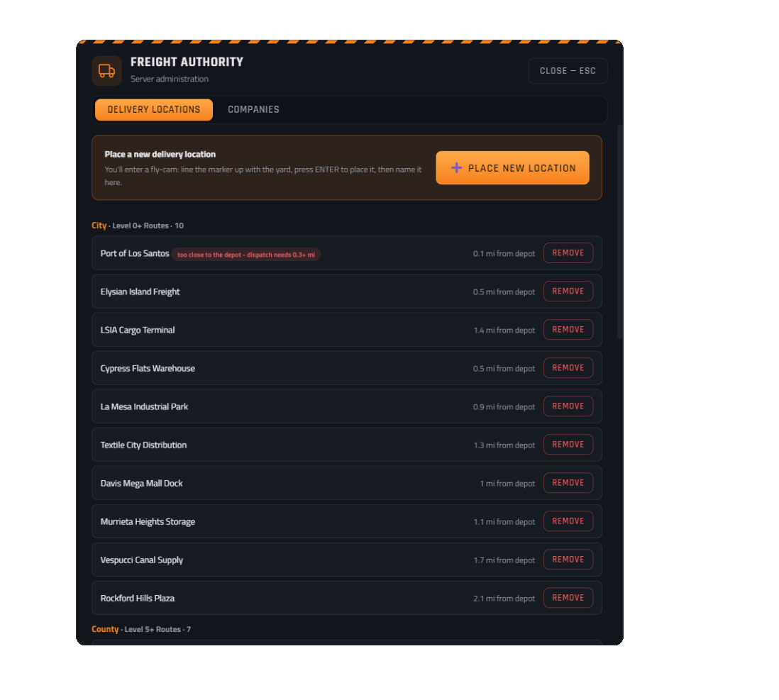Click '1.3 mi from depot' distance text

(504, 445)
